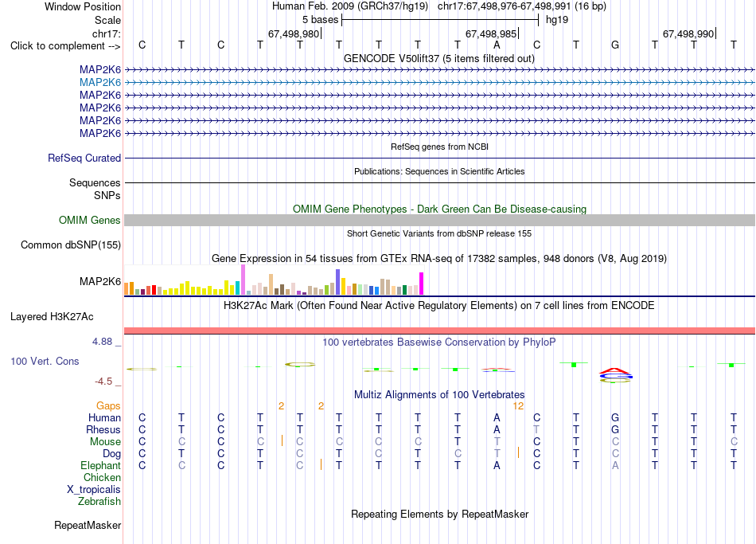Open 'Short Genetic Variants from dbSNP release 155'
Viewport: 756px width, 544px height.
[x=439, y=233]
